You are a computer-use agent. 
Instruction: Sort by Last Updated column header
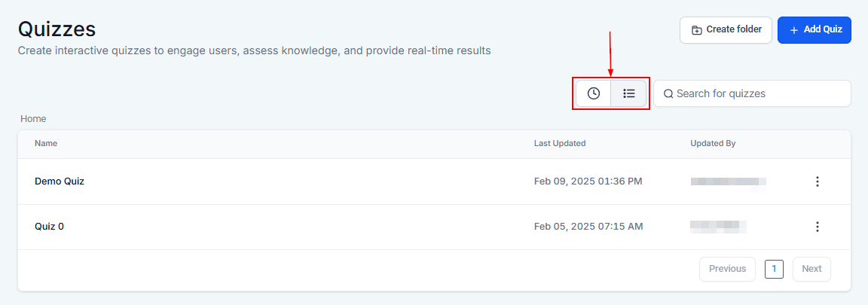click(x=560, y=143)
